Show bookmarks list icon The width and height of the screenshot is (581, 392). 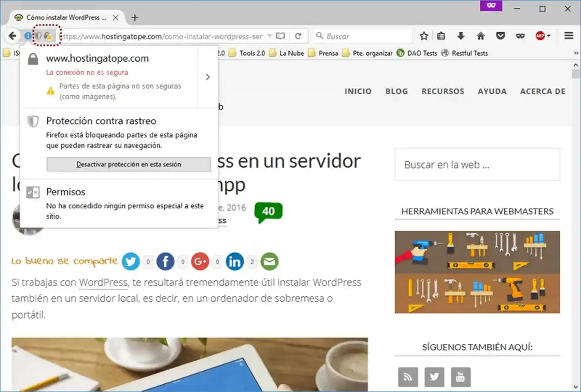coord(441,36)
